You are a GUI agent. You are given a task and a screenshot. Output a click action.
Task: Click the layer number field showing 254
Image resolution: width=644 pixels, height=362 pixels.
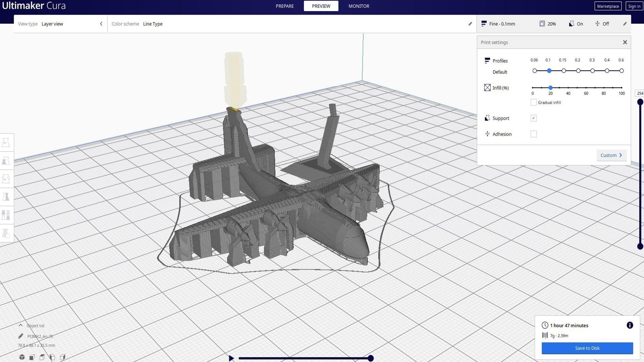click(640, 93)
